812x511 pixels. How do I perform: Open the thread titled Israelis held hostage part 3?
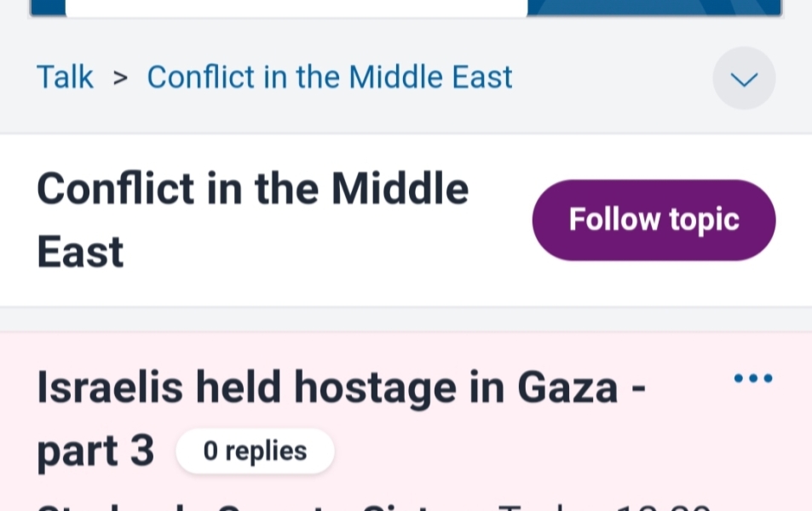(341, 388)
